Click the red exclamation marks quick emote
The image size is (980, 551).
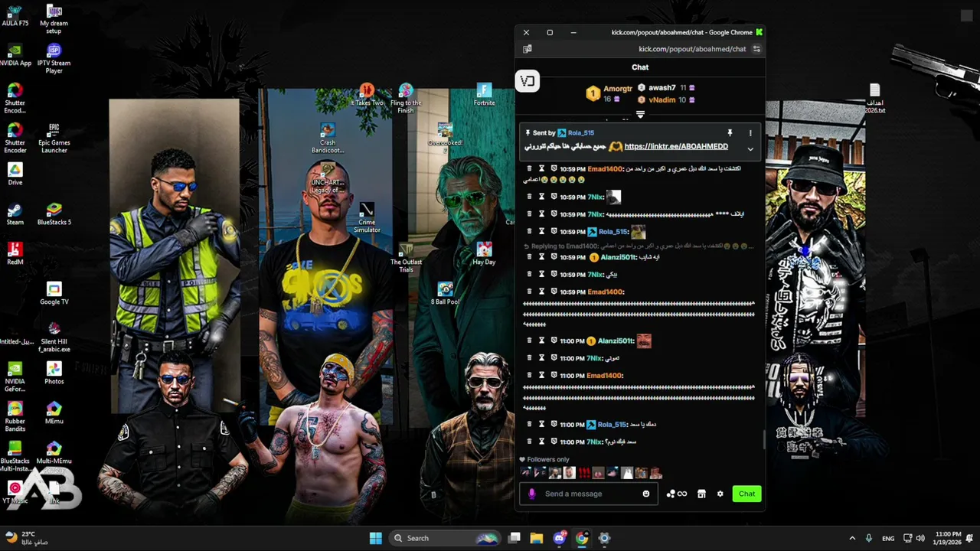[584, 473]
